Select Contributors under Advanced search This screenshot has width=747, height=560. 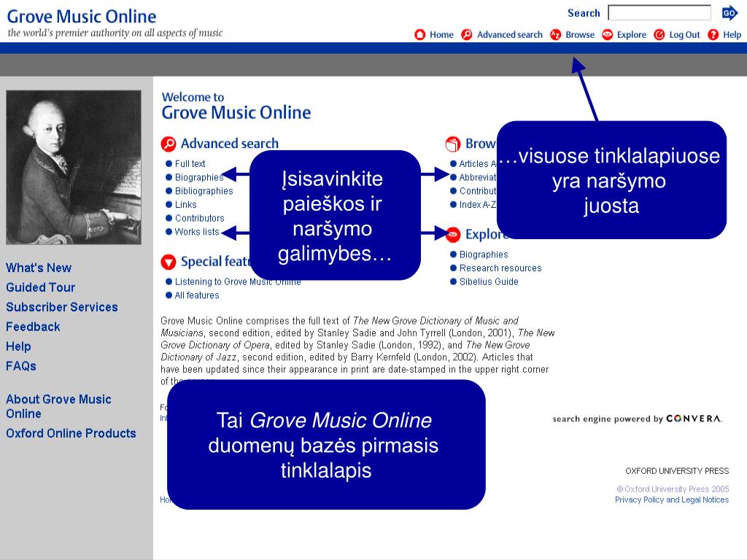tap(199, 218)
